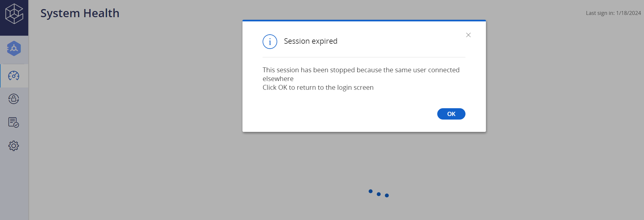Click the word 'elsewhere' in the dialog

(x=278, y=79)
